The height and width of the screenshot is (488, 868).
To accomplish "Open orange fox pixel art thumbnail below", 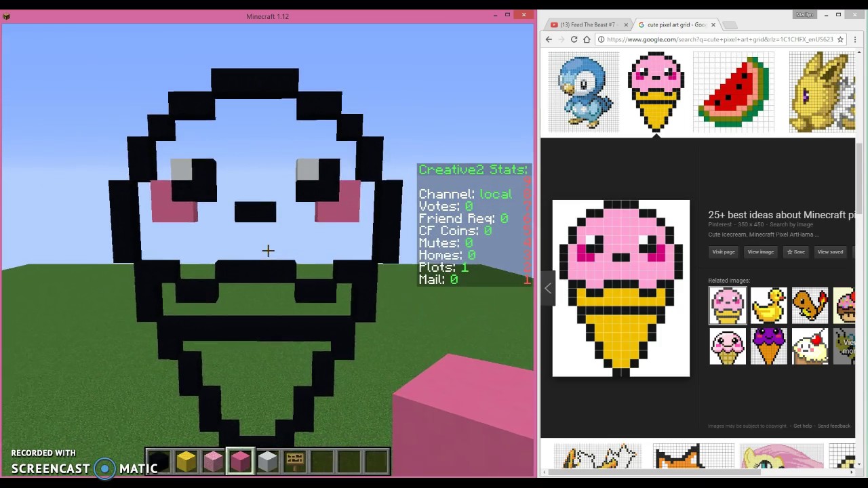I will tap(693, 456).
